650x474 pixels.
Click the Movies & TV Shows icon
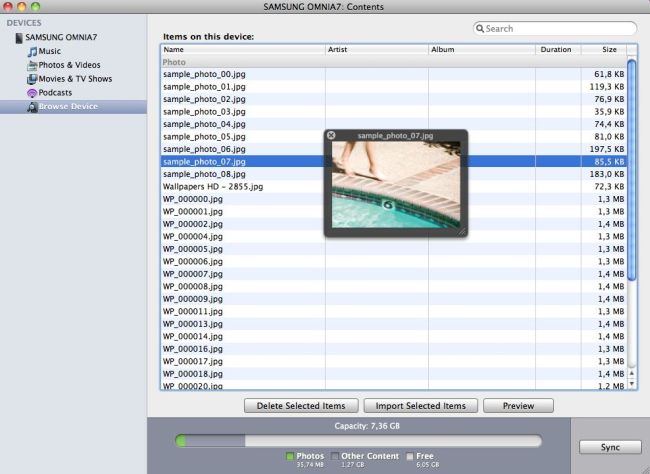click(32, 79)
